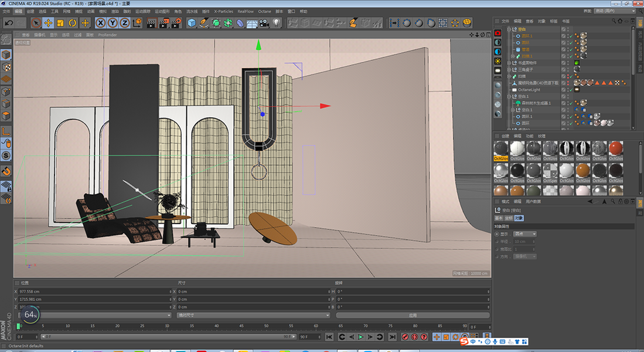Select OctaneLight in the object list

click(529, 90)
